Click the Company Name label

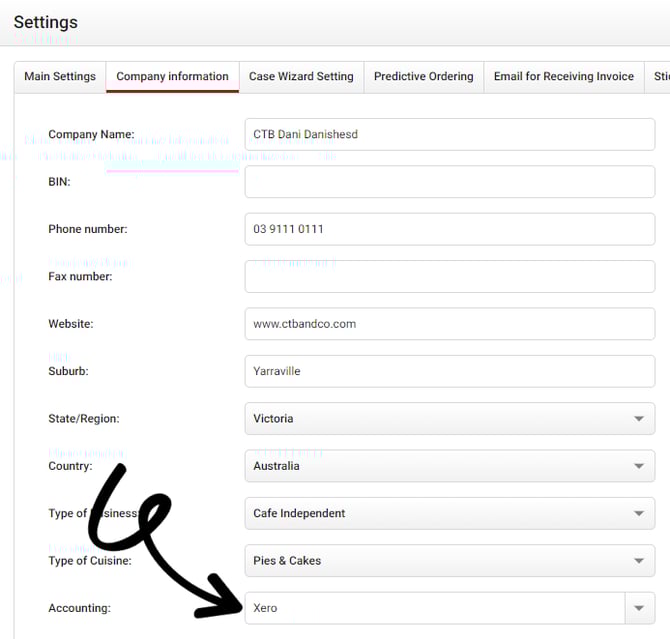pos(91,134)
